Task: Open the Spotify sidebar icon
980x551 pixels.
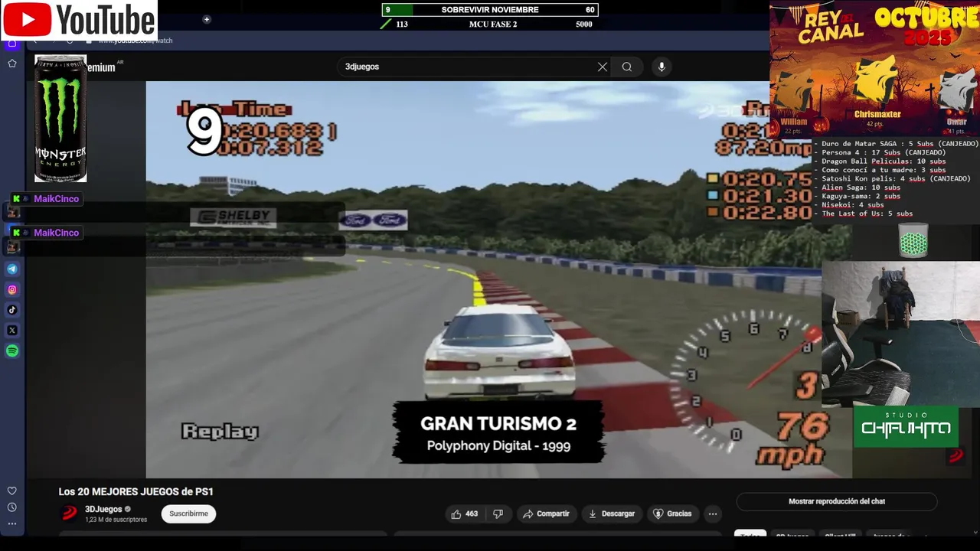Action: click(12, 350)
